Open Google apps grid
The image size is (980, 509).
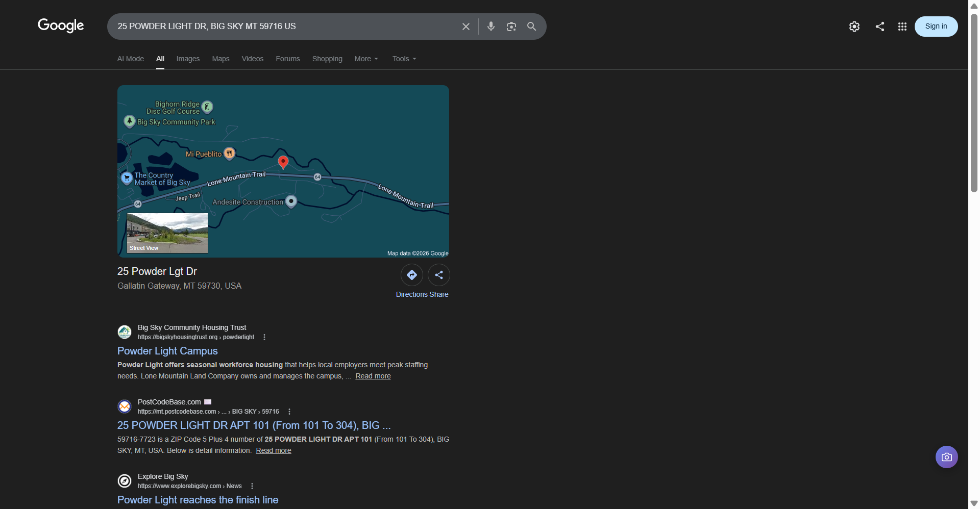902,27
